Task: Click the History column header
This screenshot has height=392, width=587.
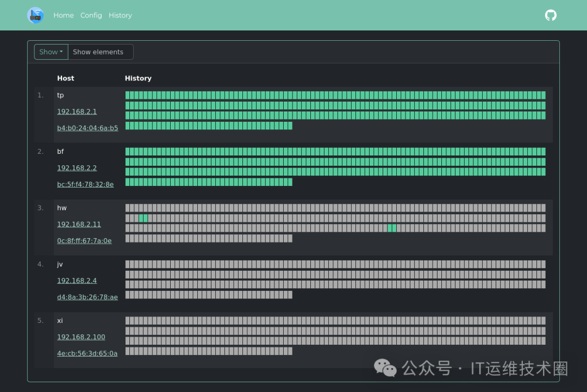Action: 138,78
